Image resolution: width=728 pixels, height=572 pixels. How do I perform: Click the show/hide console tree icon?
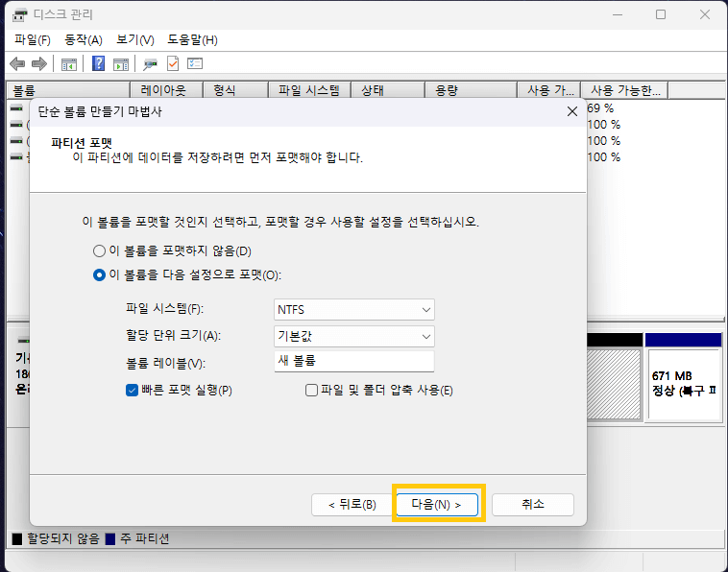[x=69, y=64]
